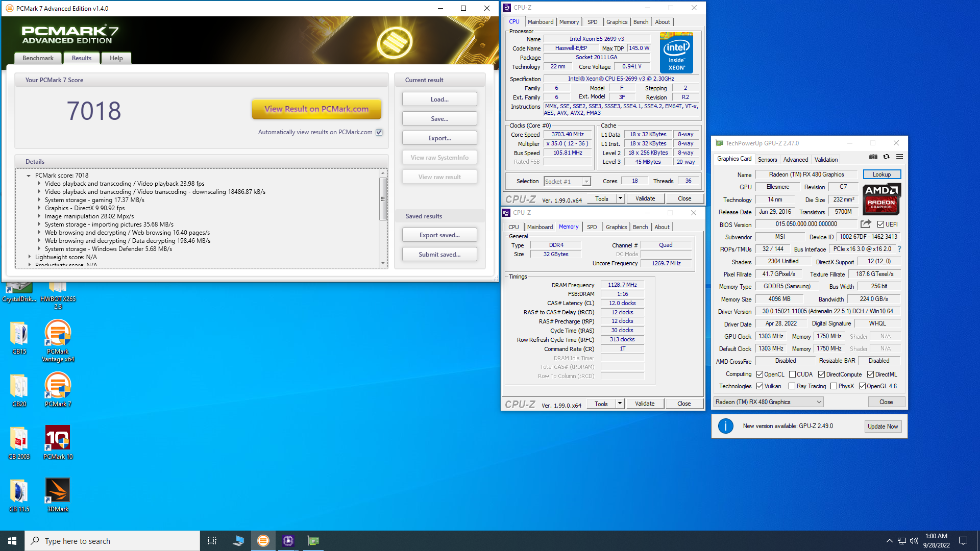Open the Sensors tab in GPU-Z

(x=767, y=159)
